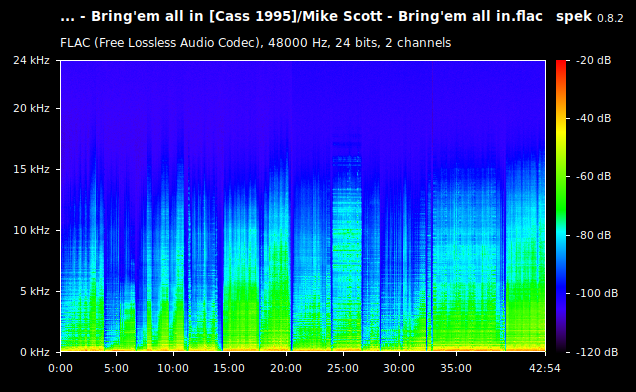Click the '15:00' time axis label

[x=229, y=368]
